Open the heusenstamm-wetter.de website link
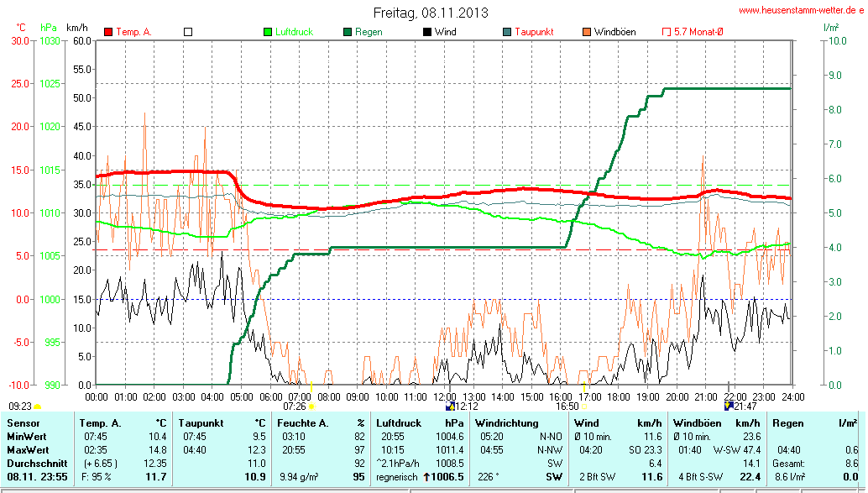The width and height of the screenshot is (868, 493). point(801,10)
